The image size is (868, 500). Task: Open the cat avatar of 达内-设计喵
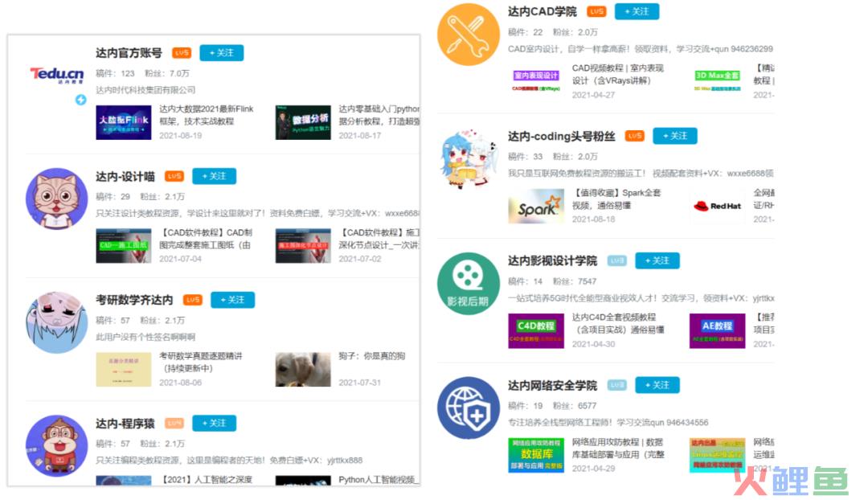(x=56, y=199)
